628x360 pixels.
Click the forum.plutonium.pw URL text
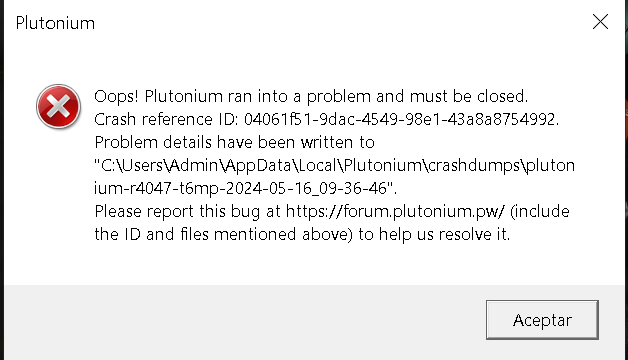(395, 211)
